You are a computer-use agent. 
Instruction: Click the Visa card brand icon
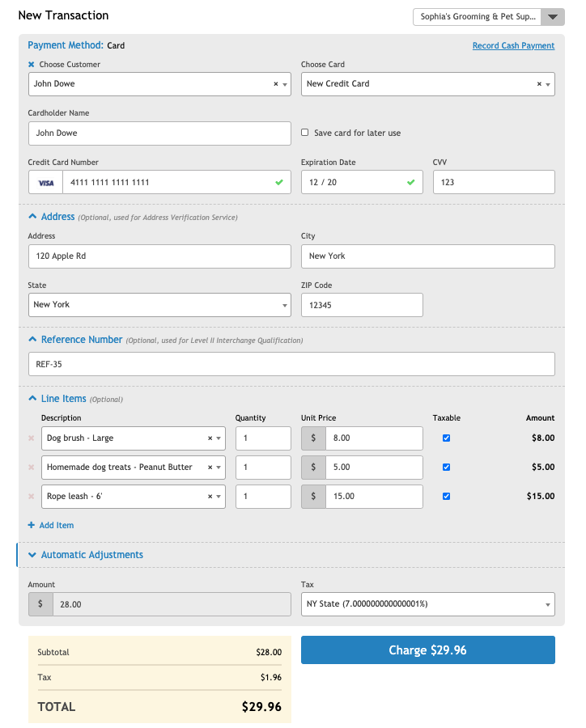(46, 183)
